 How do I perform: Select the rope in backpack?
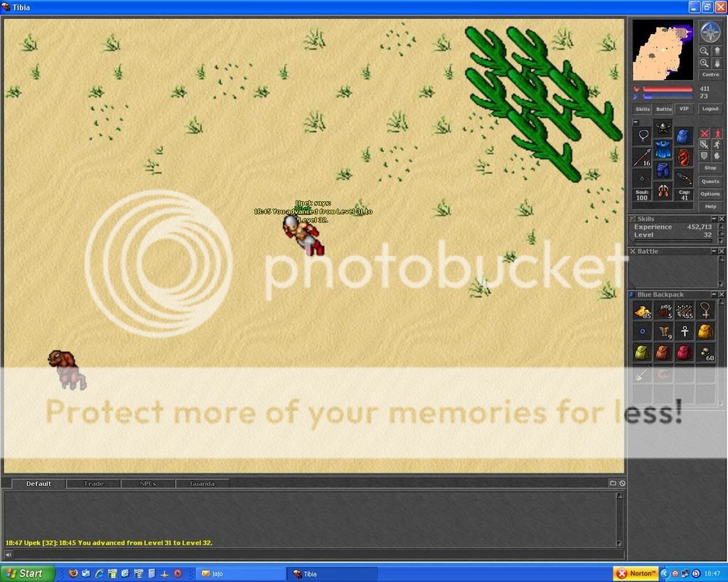(664, 374)
